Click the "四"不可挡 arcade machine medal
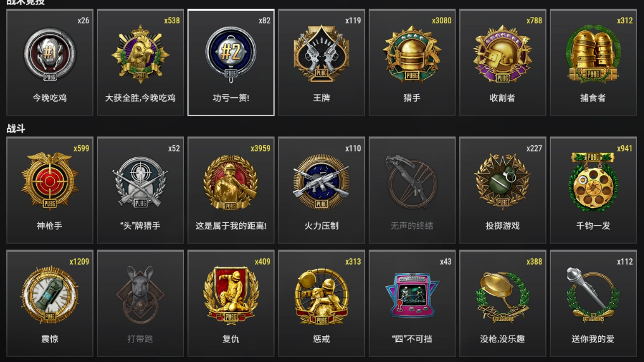 pyautogui.click(x=412, y=303)
